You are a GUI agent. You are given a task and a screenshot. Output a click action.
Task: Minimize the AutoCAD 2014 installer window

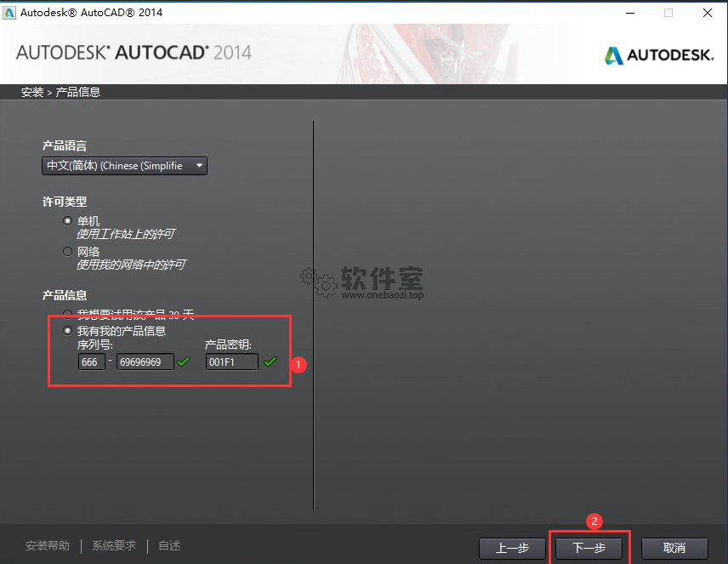[630, 13]
